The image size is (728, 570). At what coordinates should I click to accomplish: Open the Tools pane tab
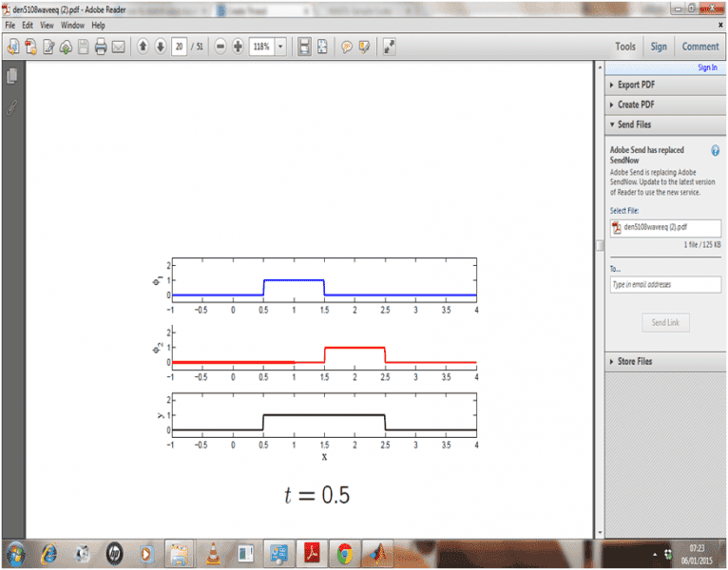[624, 47]
